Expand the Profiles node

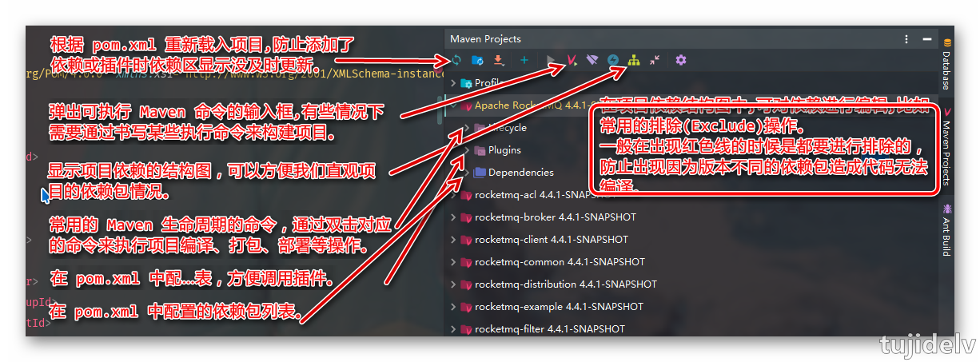coord(454,83)
